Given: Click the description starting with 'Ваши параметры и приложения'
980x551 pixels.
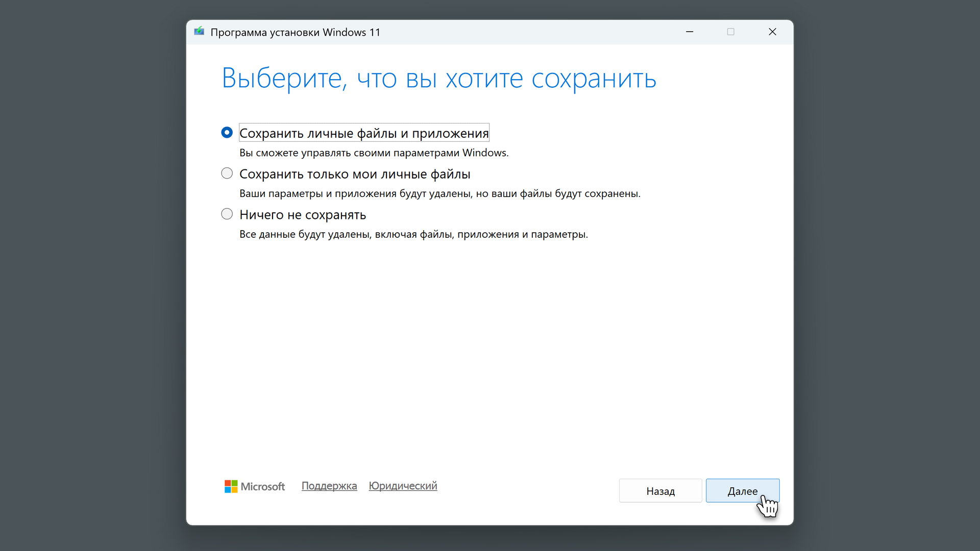Looking at the screenshot, I should pyautogui.click(x=439, y=193).
